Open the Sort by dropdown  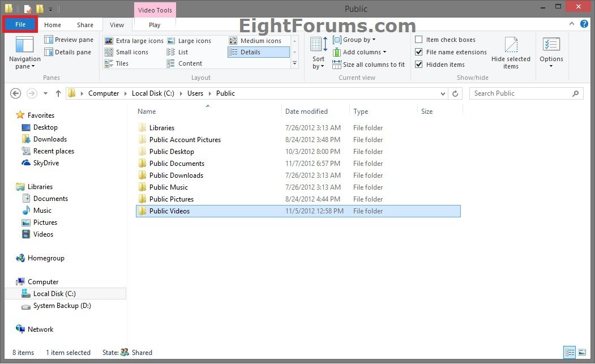click(319, 54)
